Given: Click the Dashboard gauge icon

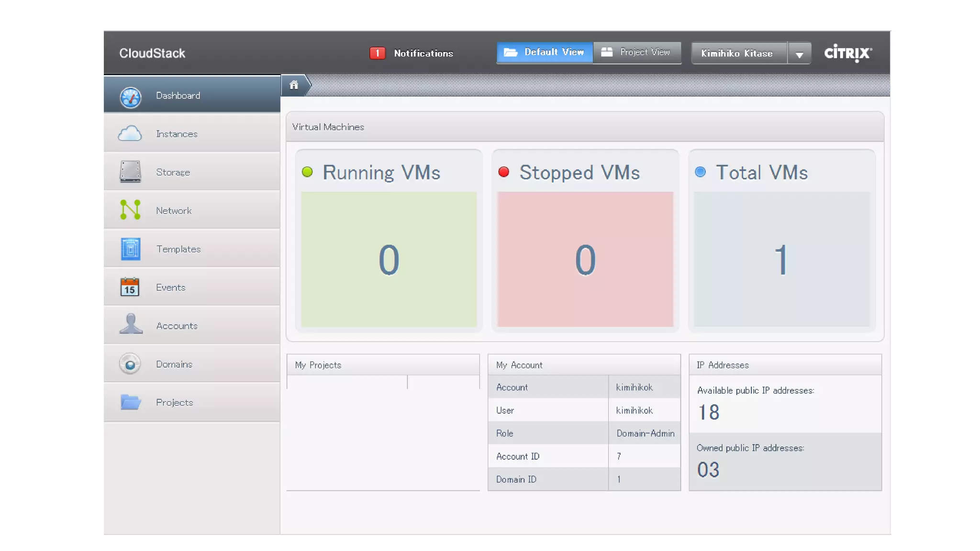Looking at the screenshot, I should point(130,97).
